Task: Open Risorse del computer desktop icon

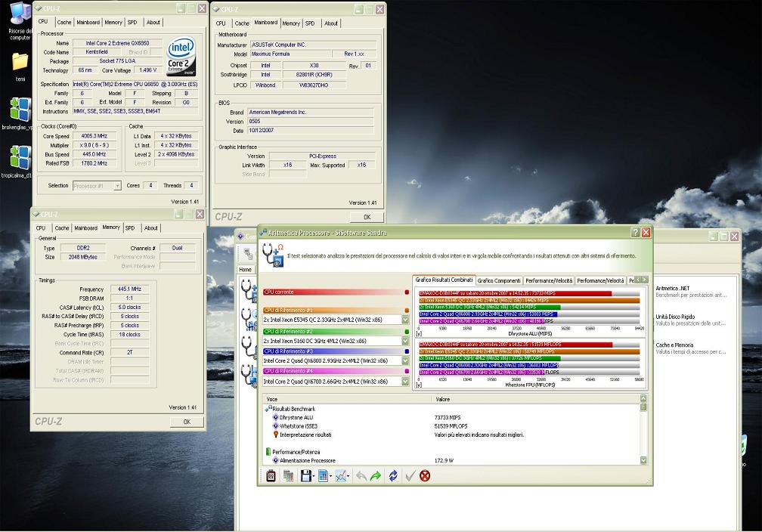Action: [20, 21]
